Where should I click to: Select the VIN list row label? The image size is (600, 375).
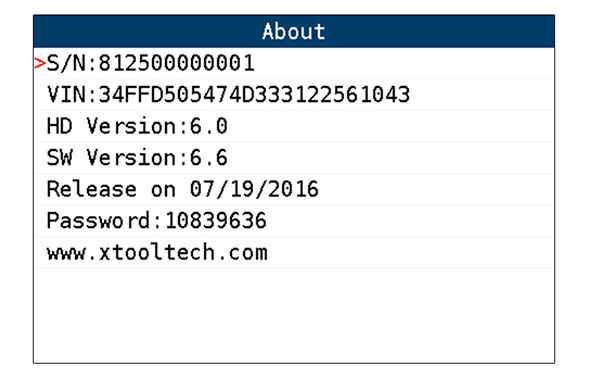294,95
